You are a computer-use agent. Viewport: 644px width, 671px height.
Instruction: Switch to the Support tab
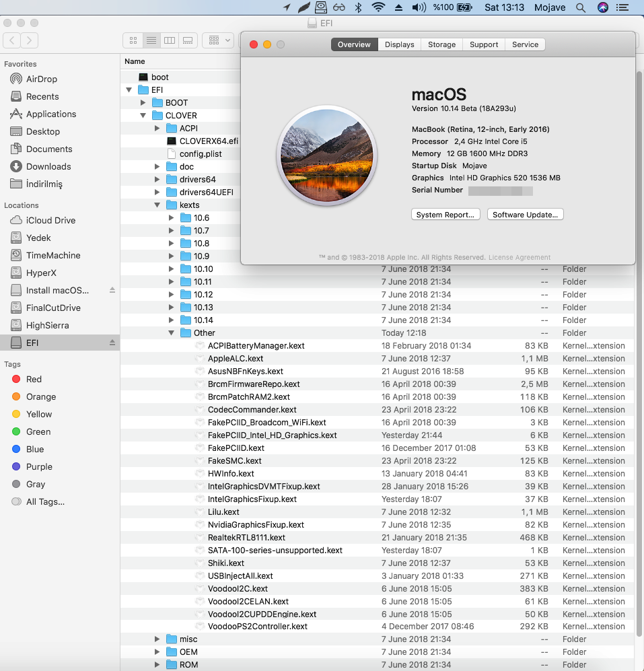[484, 44]
